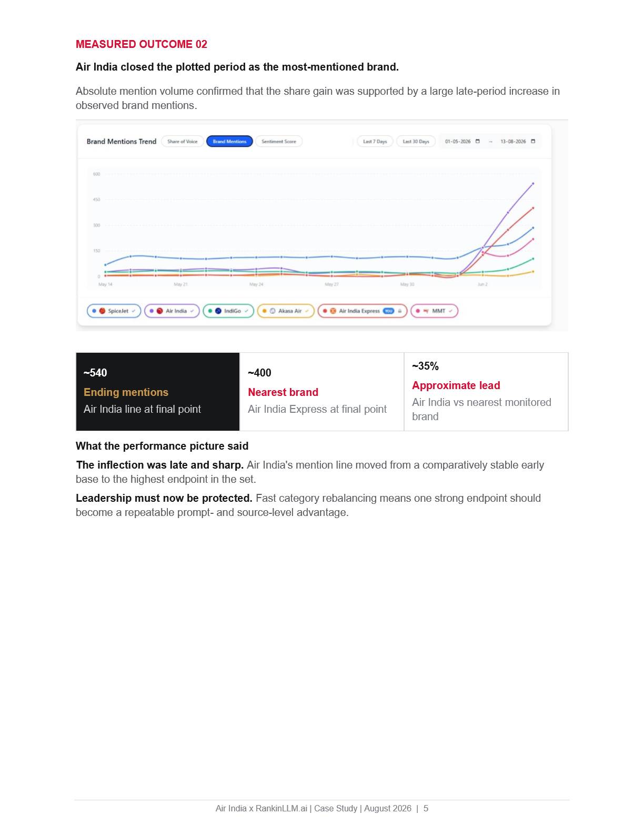This screenshot has width=644, height=834.
Task: Open the end date calendar picker icon
Action: [x=533, y=141]
